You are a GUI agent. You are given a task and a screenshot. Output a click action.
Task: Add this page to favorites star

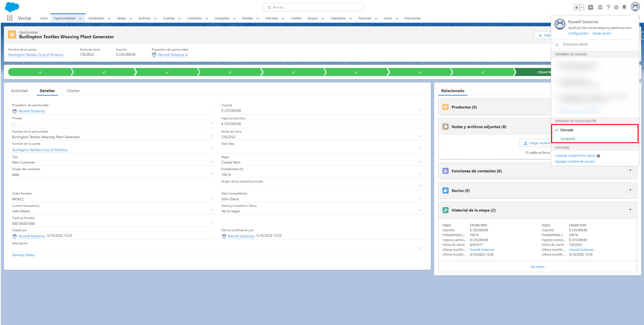coord(576,7)
